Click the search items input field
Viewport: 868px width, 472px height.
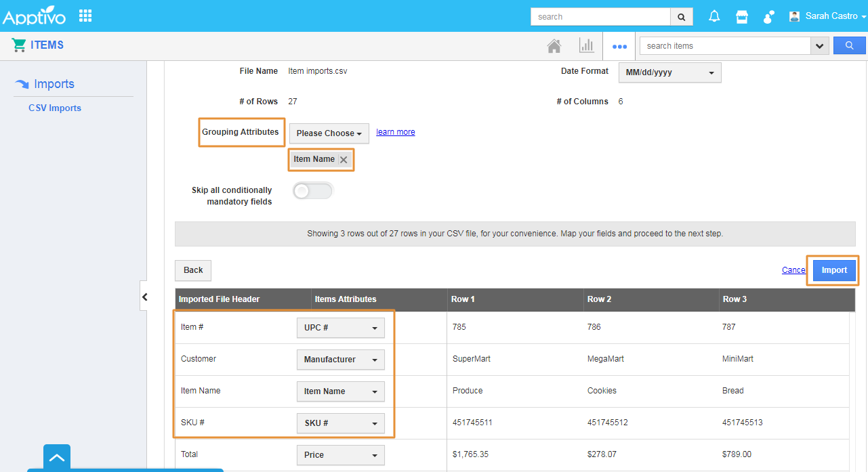(724, 46)
